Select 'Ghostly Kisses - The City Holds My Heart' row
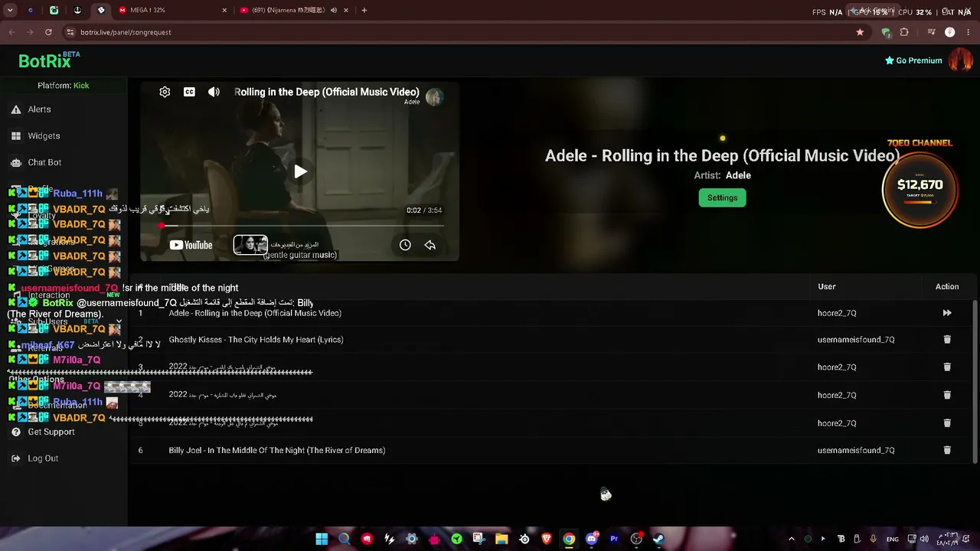 pyautogui.click(x=551, y=340)
